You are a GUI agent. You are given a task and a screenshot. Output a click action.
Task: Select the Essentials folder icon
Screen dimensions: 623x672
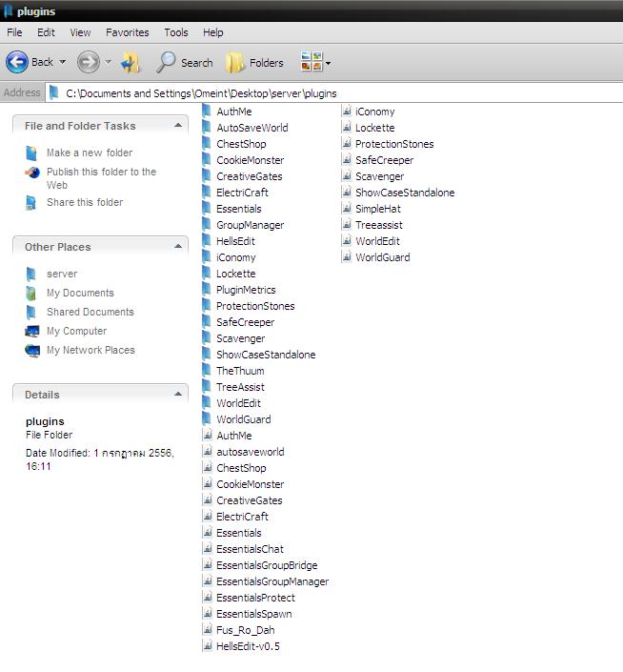207,209
